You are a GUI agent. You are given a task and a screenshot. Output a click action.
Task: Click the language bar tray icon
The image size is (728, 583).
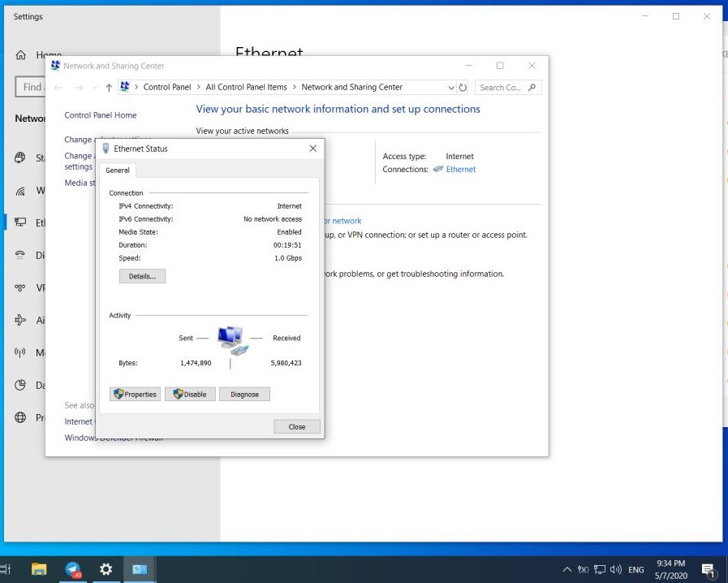pyautogui.click(x=584, y=569)
